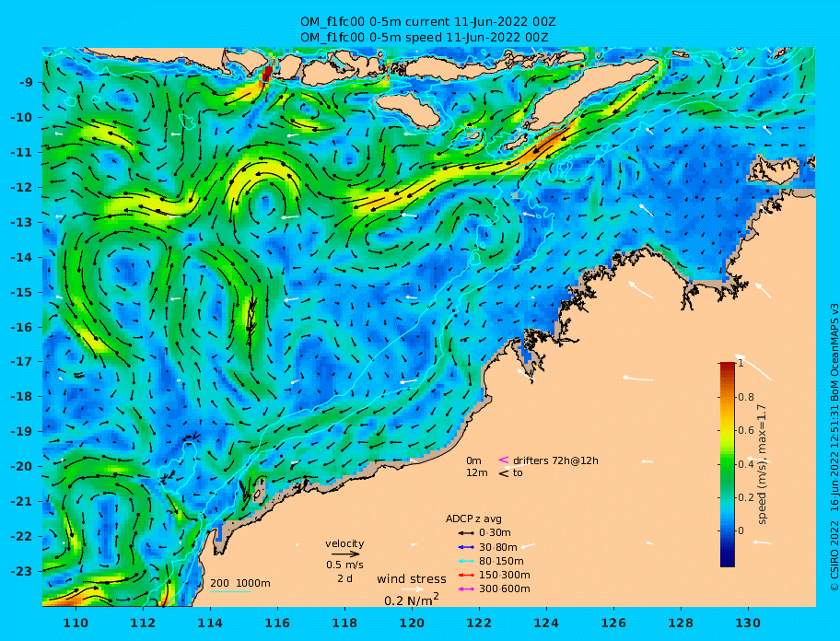Click the '0.5 m/s' velocity scale value
The height and width of the screenshot is (641, 840).
344,565
